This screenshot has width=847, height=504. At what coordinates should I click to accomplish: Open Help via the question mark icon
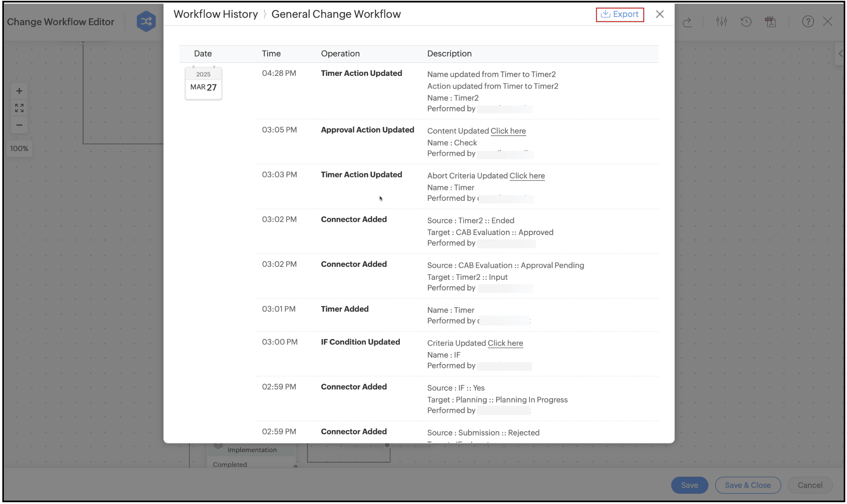(x=808, y=22)
